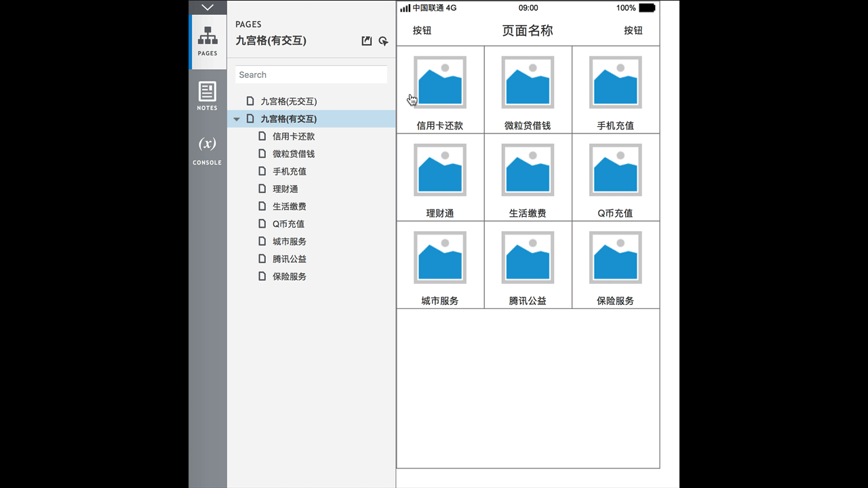Click the 手机充值 label in the grid
The image size is (868, 488).
tap(616, 125)
